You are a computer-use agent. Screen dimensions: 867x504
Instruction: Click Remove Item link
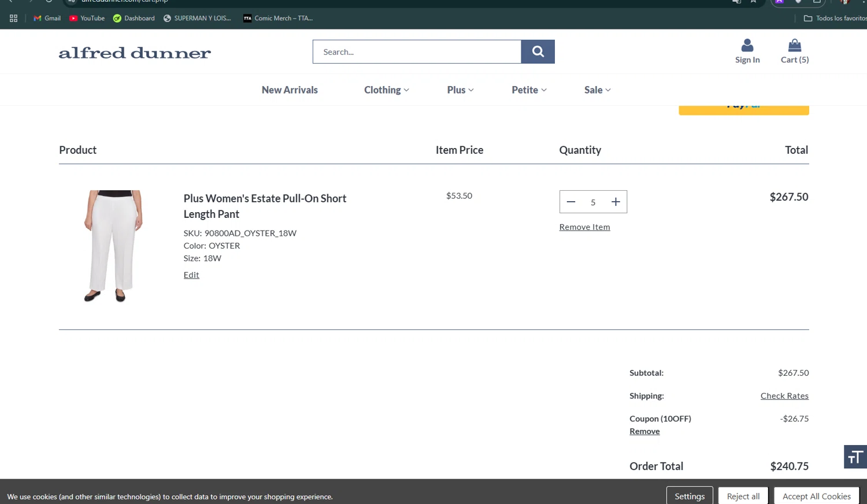(584, 227)
